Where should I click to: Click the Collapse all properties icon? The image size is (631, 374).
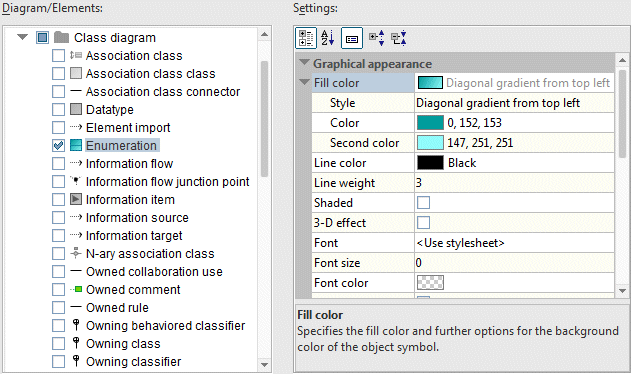[x=399, y=38]
